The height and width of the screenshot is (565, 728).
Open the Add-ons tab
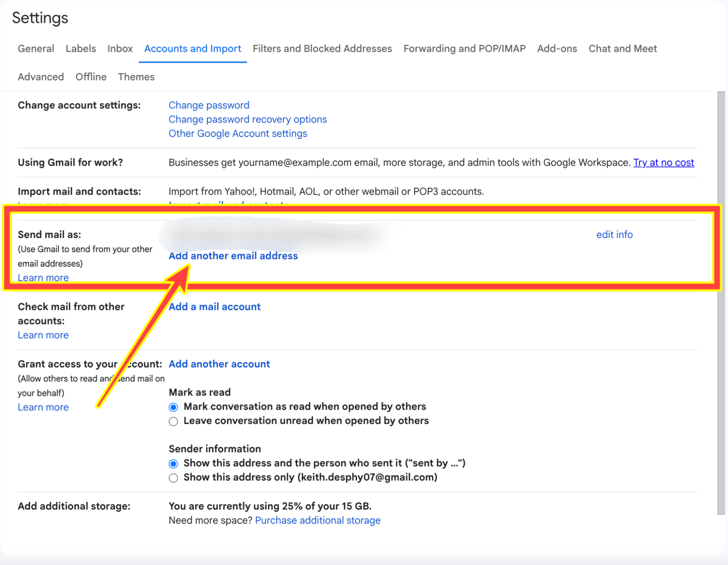point(556,48)
